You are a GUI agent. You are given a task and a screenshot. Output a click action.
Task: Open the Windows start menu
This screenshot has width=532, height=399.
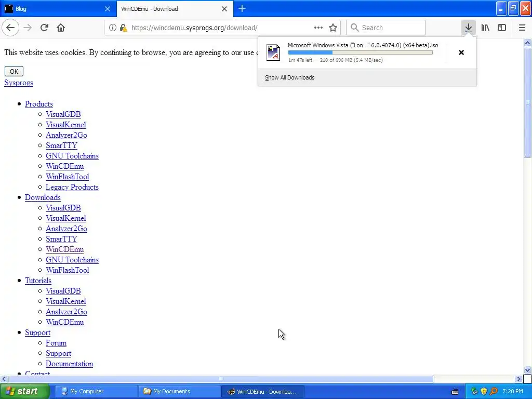point(24,392)
